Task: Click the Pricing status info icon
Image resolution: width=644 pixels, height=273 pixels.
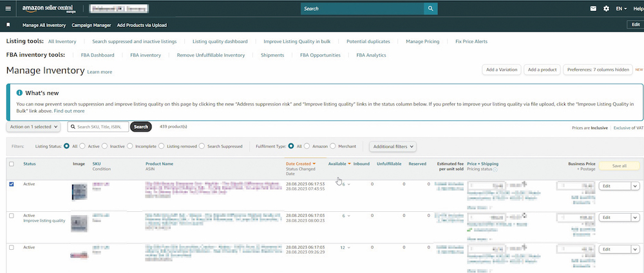Action: pyautogui.click(x=495, y=169)
